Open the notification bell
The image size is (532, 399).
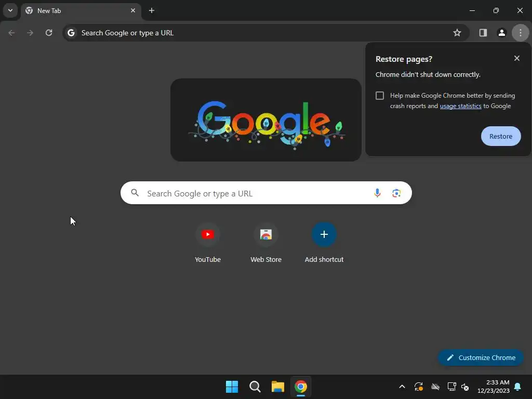pyautogui.click(x=518, y=387)
